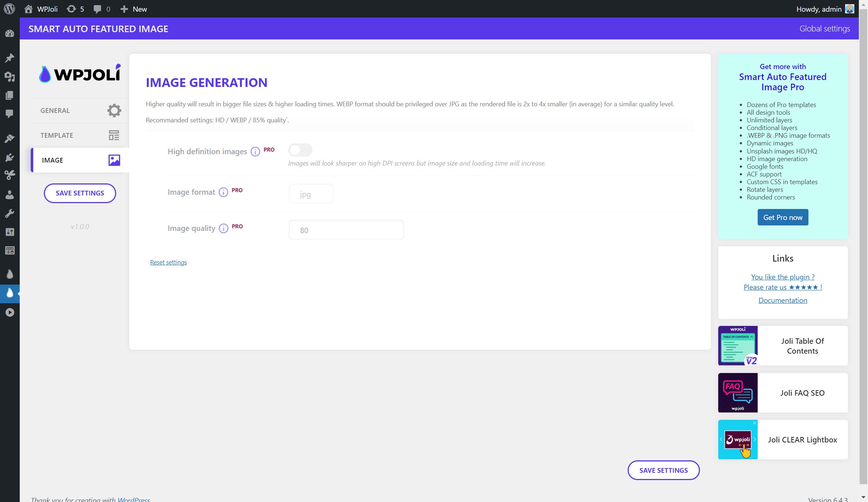Click the layout icon beside TEMPLATE

114,135
